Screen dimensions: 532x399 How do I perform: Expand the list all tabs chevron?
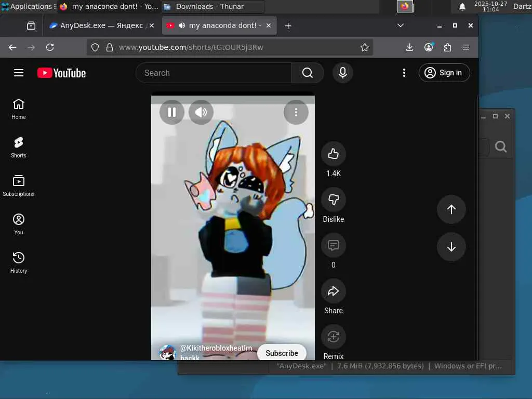click(401, 25)
